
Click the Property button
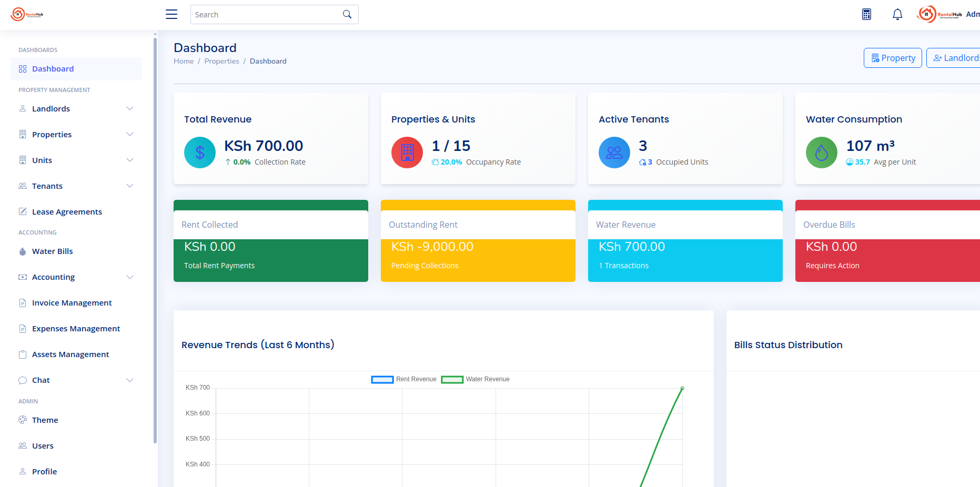pos(893,58)
